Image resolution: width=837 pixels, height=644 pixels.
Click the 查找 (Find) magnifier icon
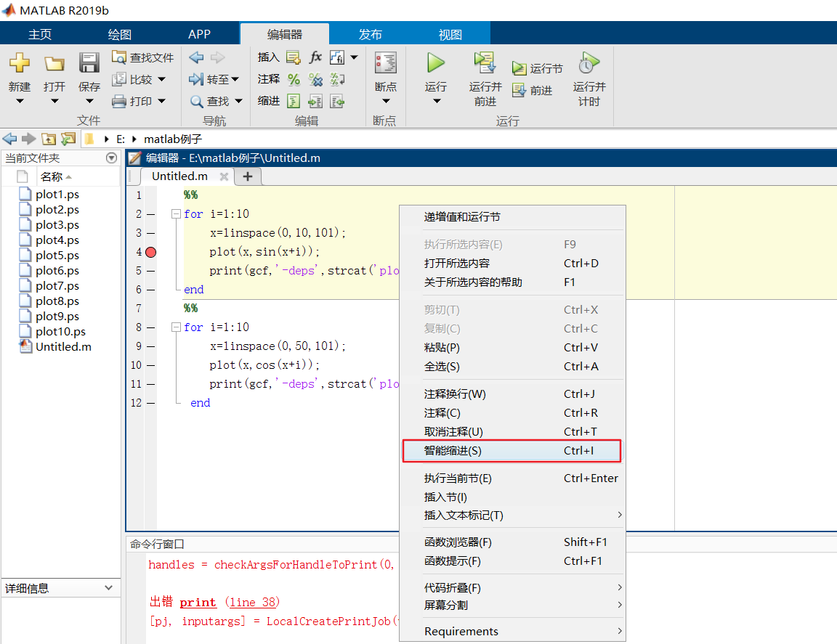[x=196, y=102]
